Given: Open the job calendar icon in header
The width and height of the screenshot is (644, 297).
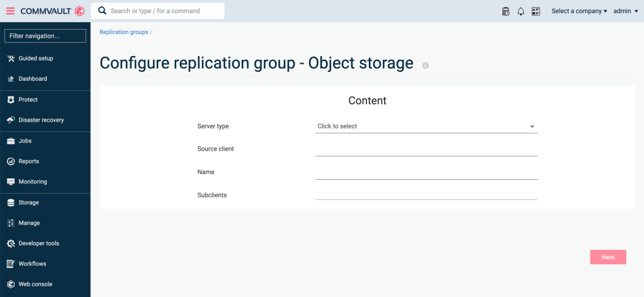Looking at the screenshot, I should [506, 11].
